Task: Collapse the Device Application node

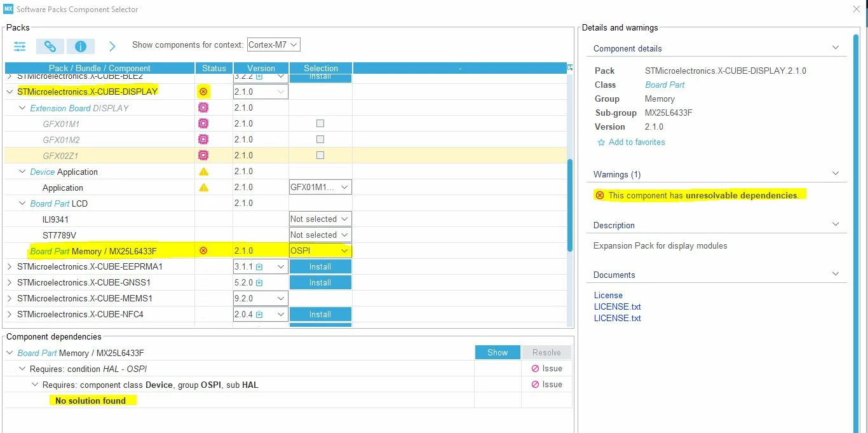Action: 22,172
